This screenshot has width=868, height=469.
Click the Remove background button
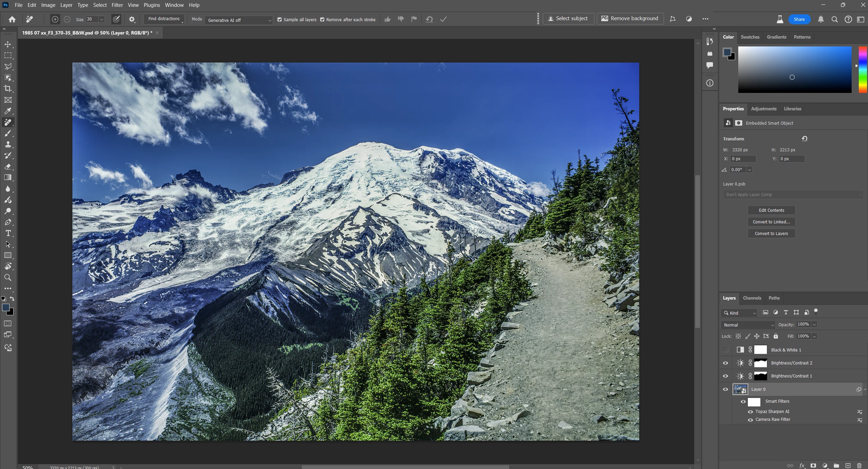pyautogui.click(x=630, y=18)
